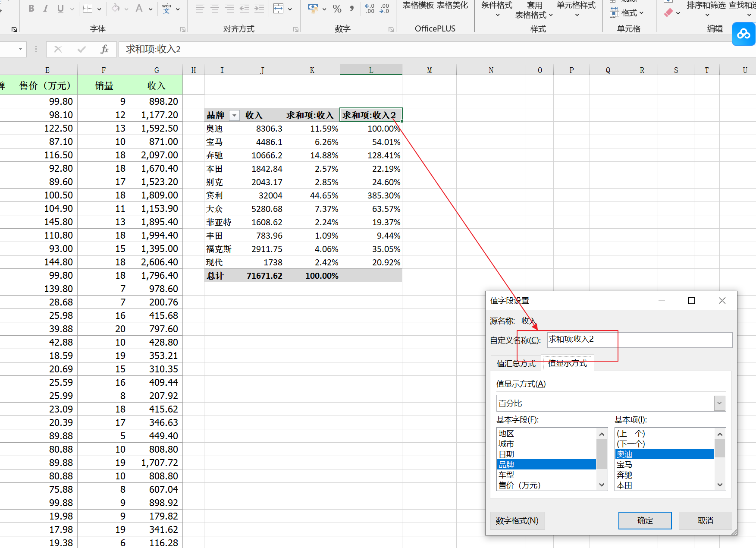
Task: Cancel formula bar entry with X
Action: point(58,49)
